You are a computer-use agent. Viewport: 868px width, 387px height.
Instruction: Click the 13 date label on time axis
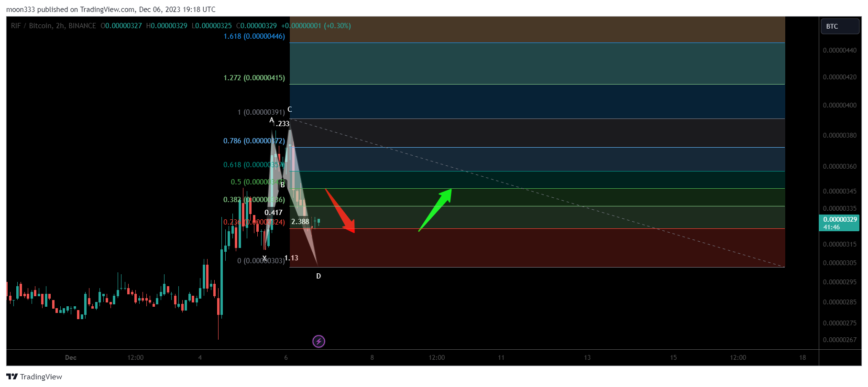(587, 357)
